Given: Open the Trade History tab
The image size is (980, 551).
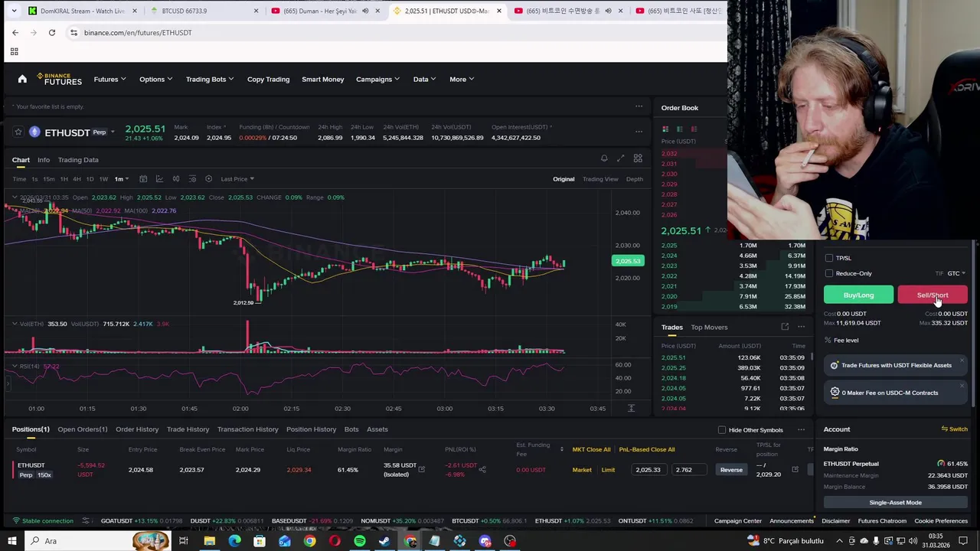Looking at the screenshot, I should click(188, 429).
